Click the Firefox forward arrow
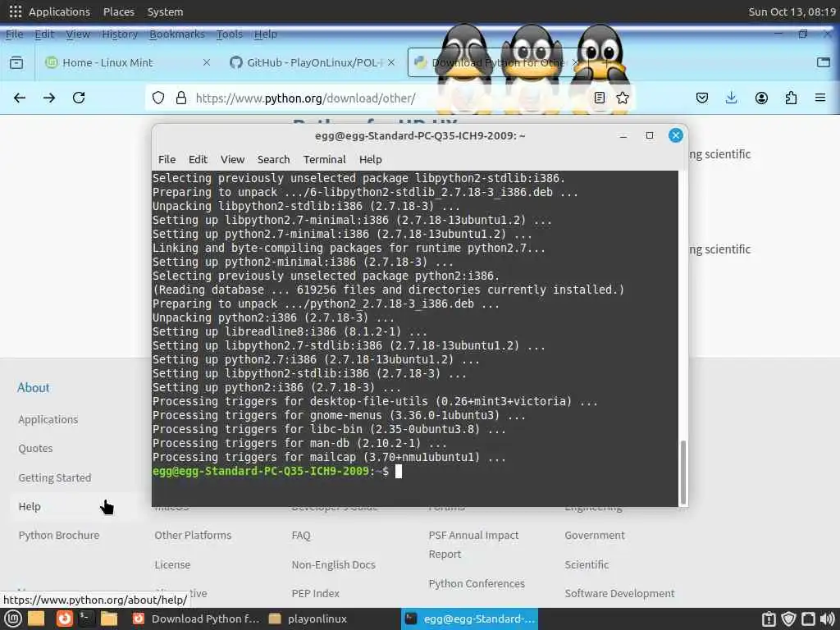Screen dimensions: 840x630 pos(49,98)
